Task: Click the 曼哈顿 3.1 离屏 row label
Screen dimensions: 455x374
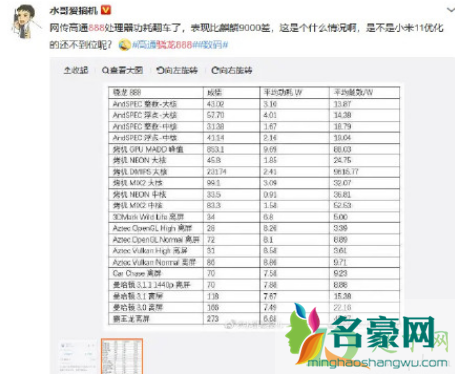Action: coord(138,296)
